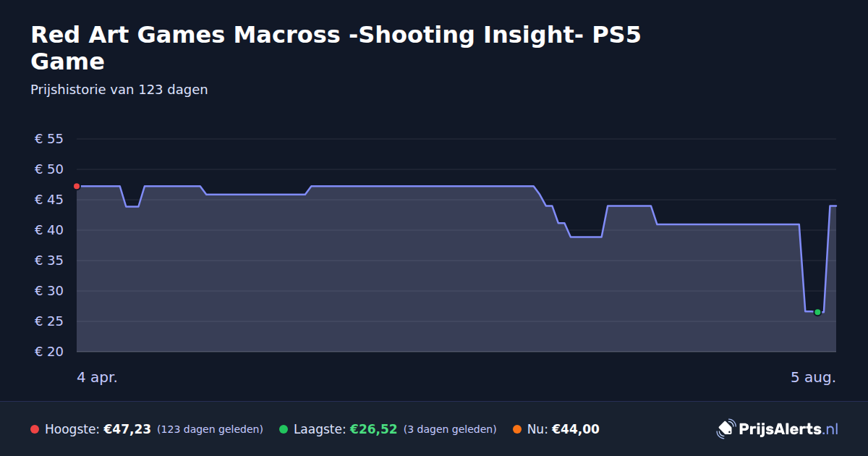Click the € 55 axis label
Screen dimensions: 868x456
coord(49,139)
